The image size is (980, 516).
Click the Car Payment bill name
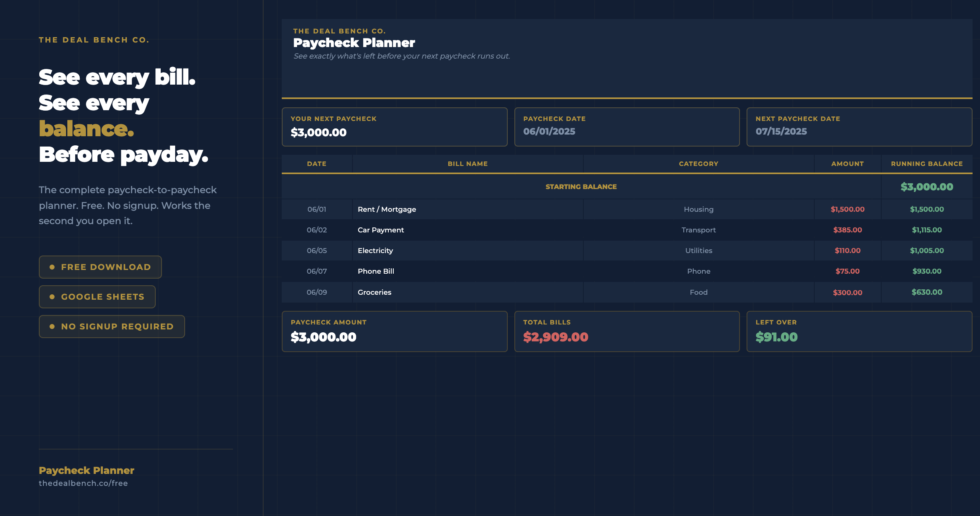pos(381,230)
